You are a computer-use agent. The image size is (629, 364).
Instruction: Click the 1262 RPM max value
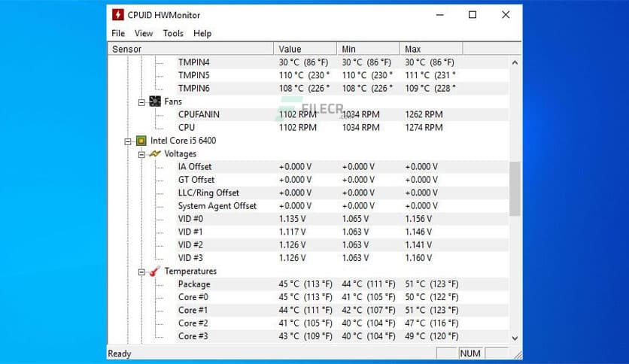coord(424,114)
